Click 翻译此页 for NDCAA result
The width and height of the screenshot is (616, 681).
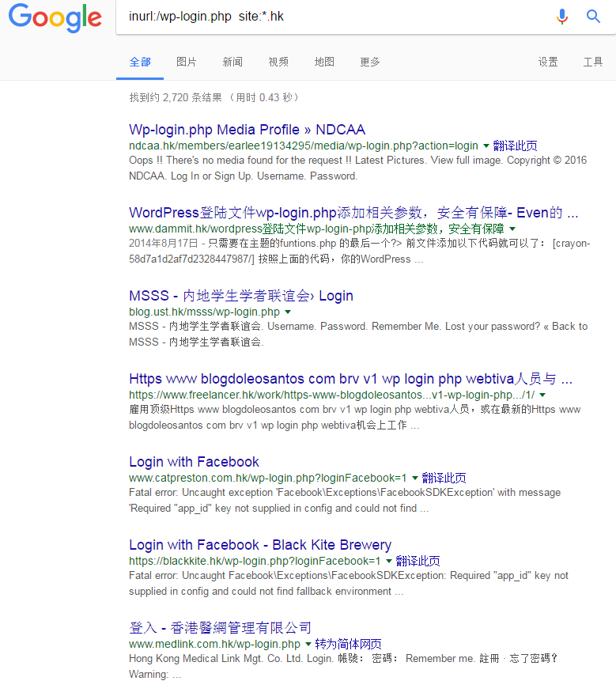point(515,146)
